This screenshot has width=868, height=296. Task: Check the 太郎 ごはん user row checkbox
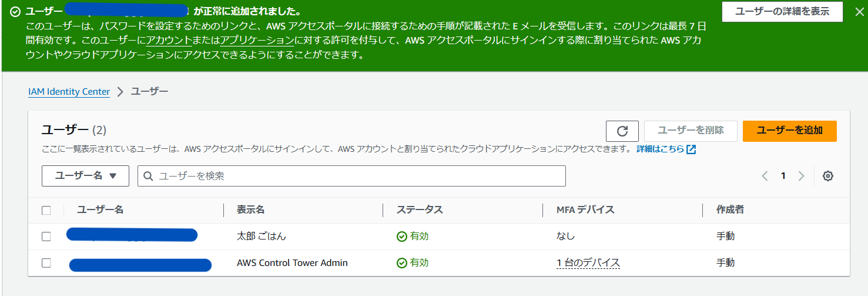tap(46, 237)
